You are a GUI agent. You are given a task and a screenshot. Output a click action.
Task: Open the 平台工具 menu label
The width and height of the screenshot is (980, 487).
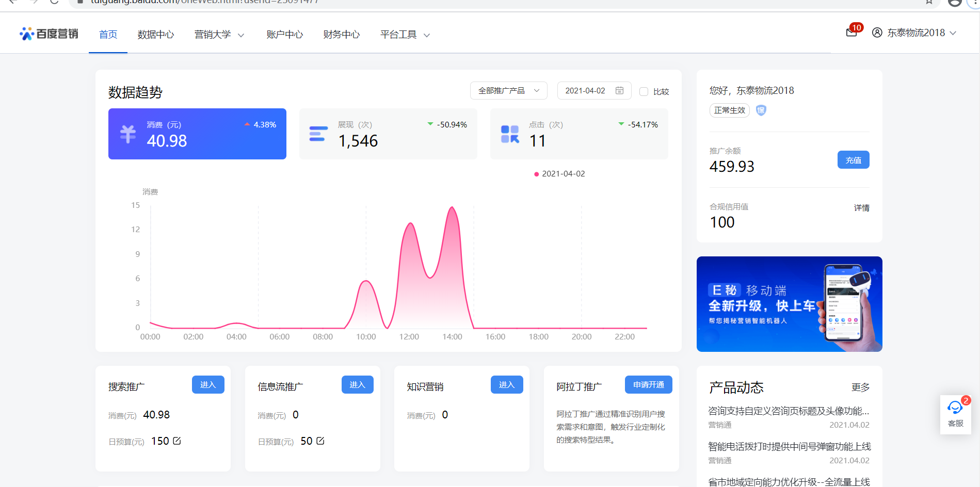click(x=398, y=35)
